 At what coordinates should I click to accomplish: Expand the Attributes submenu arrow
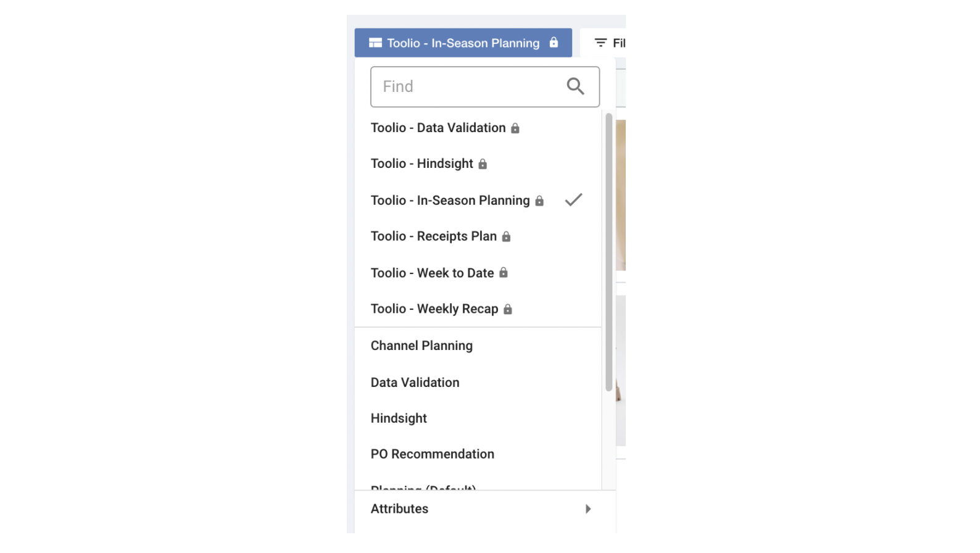(x=588, y=509)
